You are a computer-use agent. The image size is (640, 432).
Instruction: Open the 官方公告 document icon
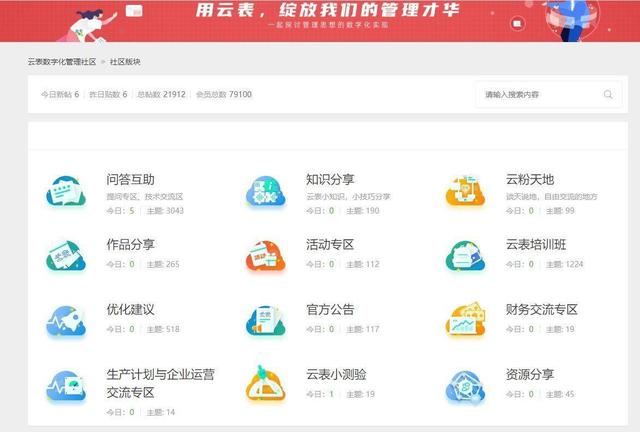tap(266, 320)
